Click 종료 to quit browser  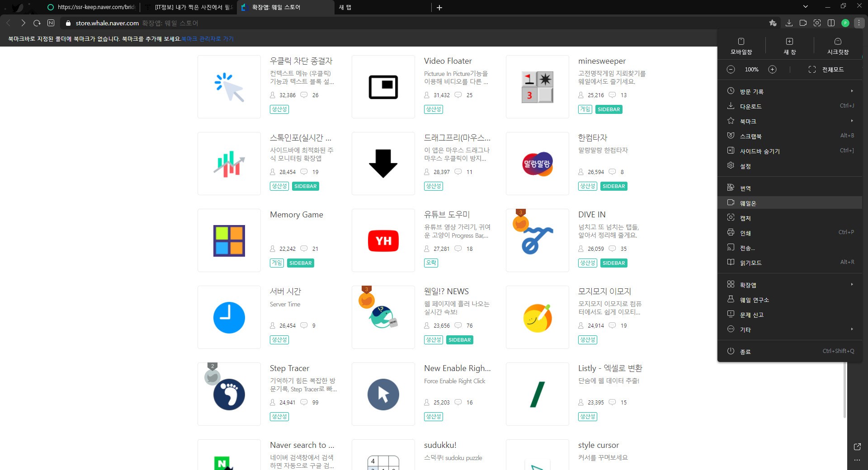pyautogui.click(x=790, y=352)
